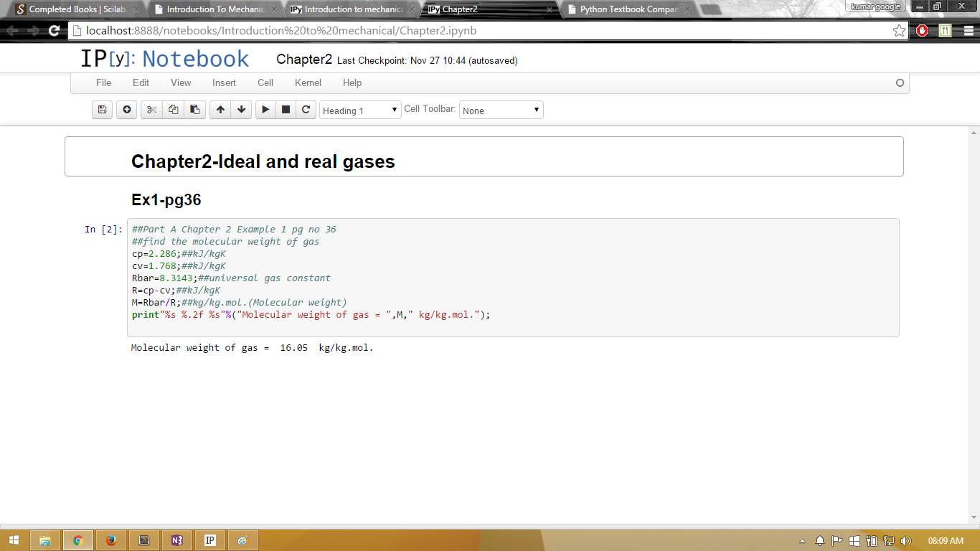Open the Kernel menu
The height and width of the screenshot is (551, 980).
308,83
